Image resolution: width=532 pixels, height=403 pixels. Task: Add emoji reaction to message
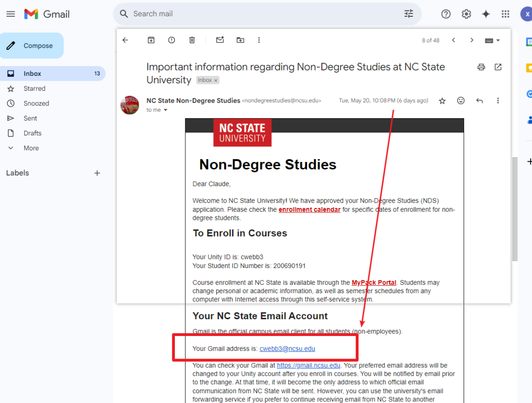461,101
